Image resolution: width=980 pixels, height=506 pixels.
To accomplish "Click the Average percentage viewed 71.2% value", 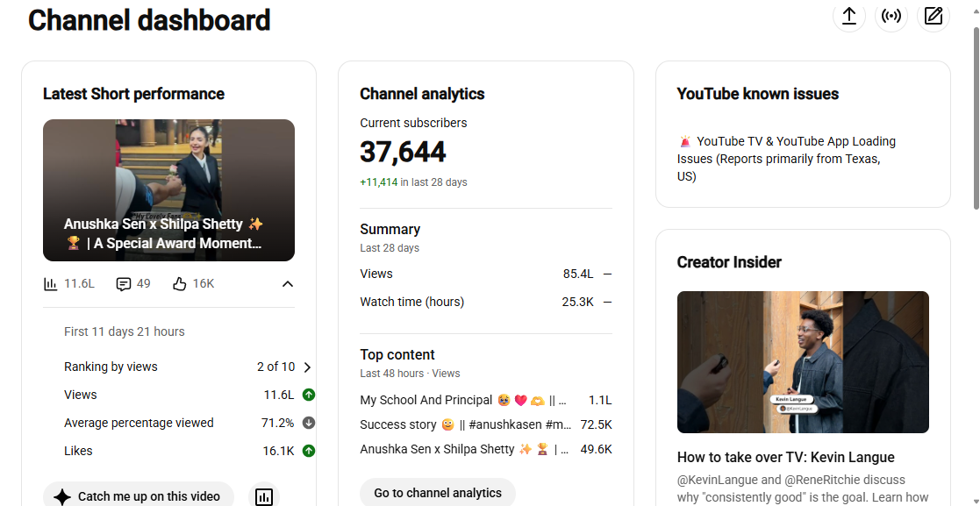I will pos(277,423).
